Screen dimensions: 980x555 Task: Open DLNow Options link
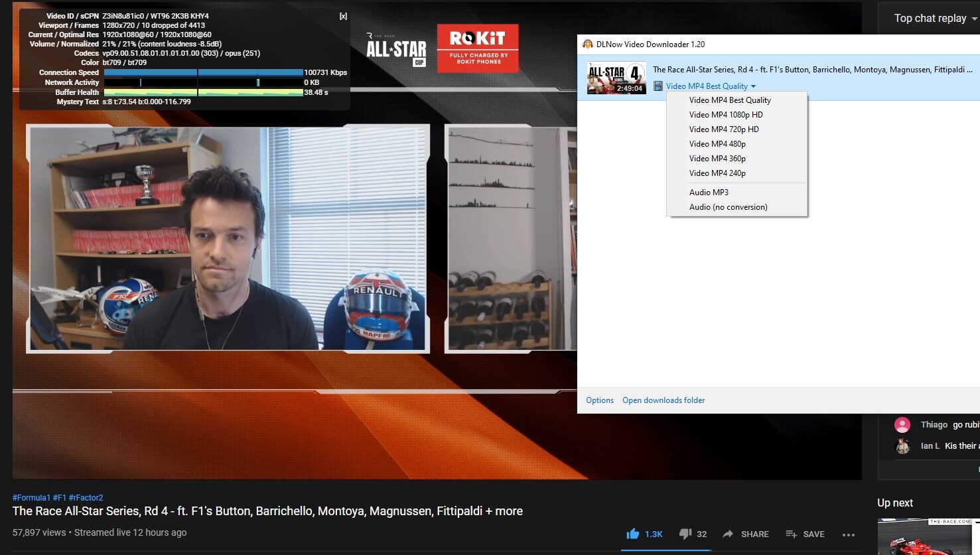(x=600, y=400)
